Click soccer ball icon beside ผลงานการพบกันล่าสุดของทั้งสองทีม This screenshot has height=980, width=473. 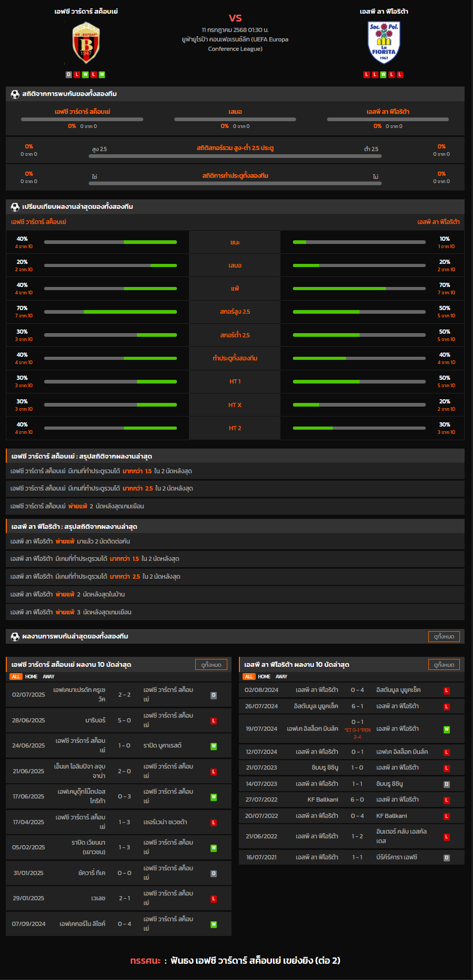15,636
